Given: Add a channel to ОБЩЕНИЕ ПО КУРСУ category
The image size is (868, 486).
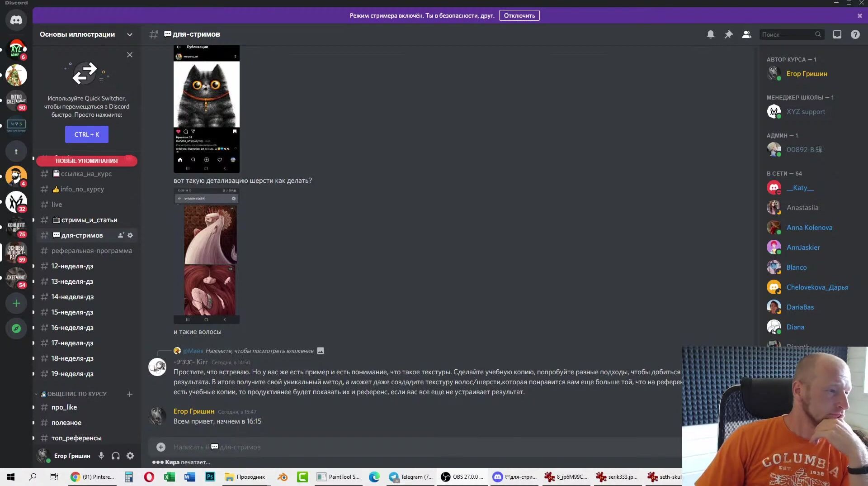Looking at the screenshot, I should coord(130,394).
